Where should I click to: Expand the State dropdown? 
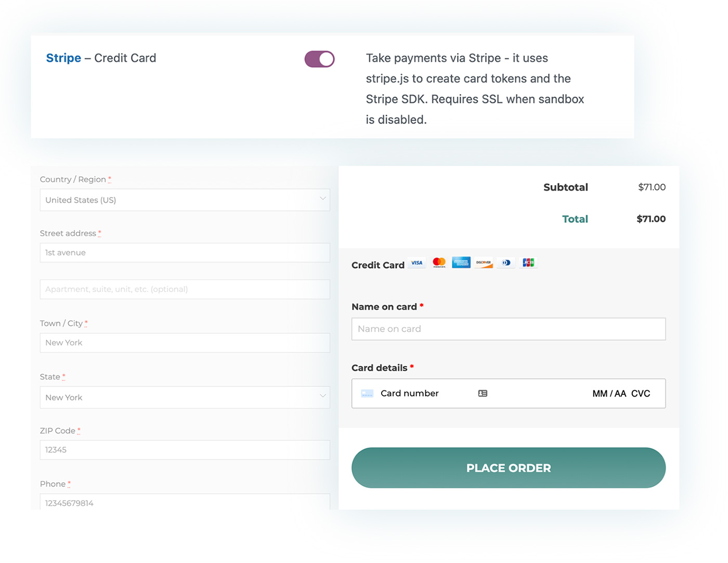click(185, 398)
